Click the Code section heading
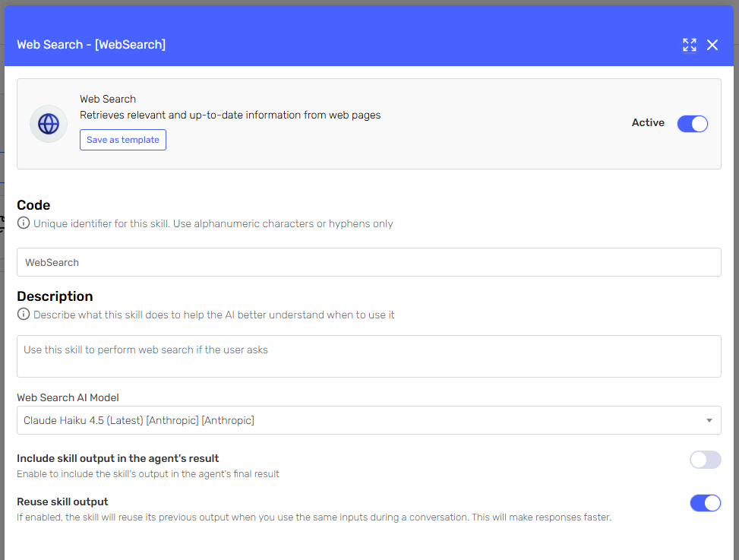This screenshot has width=739, height=560. pyautogui.click(x=33, y=205)
